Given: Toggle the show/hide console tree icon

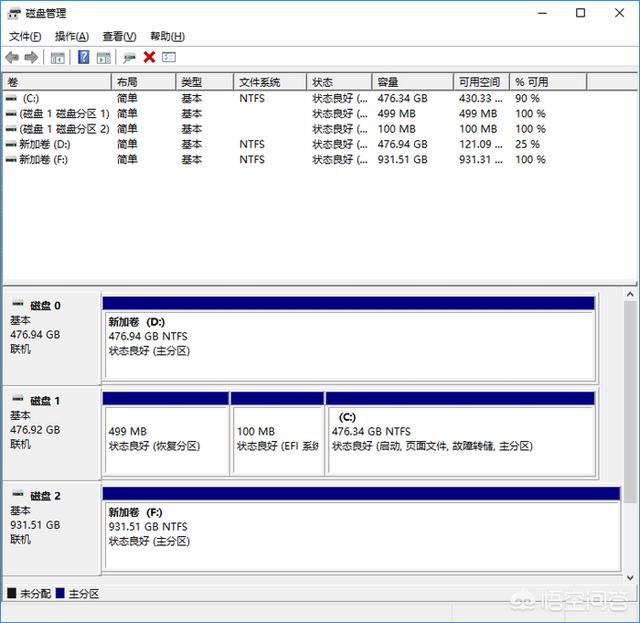Looking at the screenshot, I should tap(58, 58).
